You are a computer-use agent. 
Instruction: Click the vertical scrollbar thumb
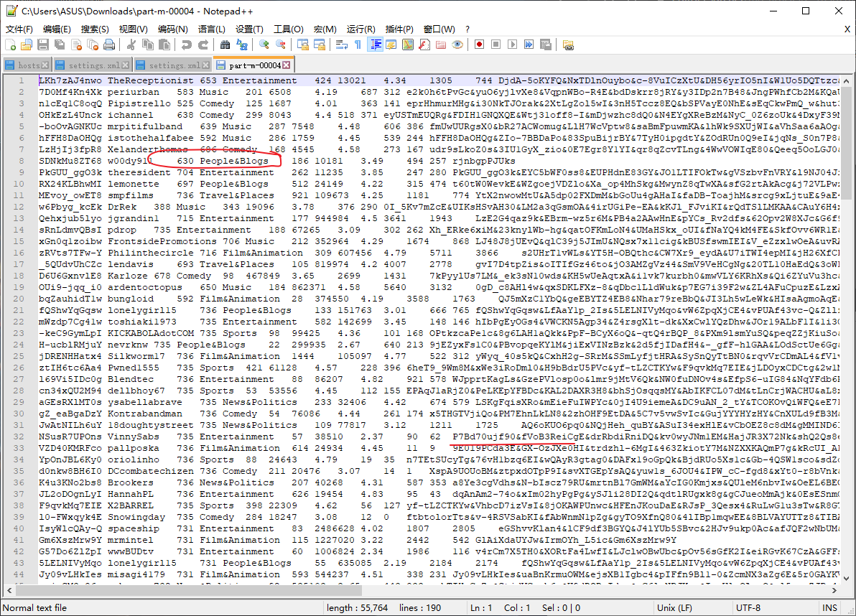846,144
